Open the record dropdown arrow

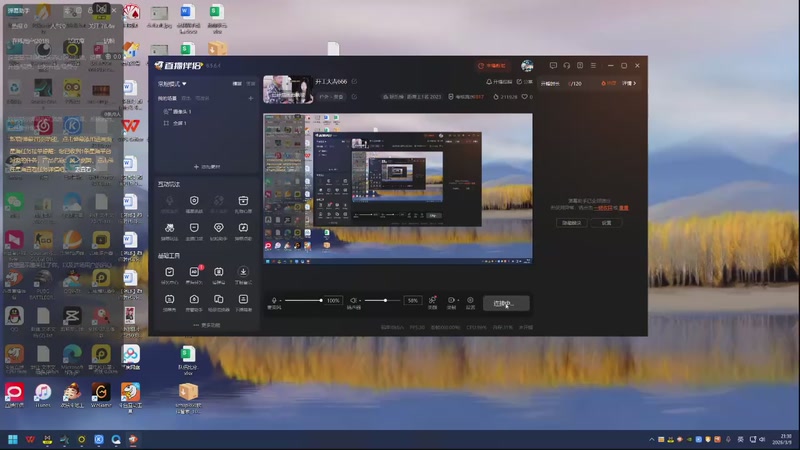point(458,301)
